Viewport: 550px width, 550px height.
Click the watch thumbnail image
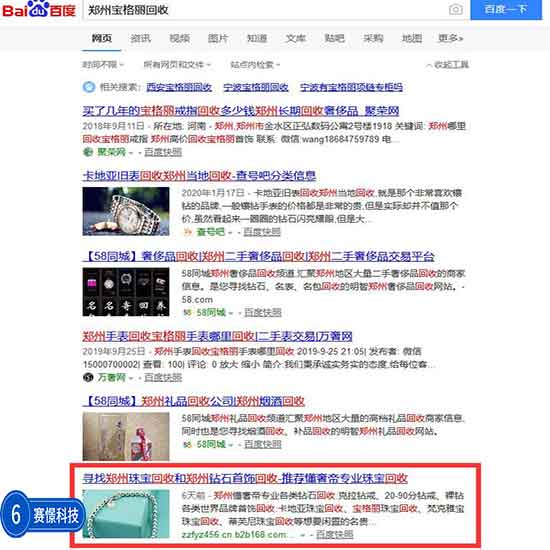[126, 211]
